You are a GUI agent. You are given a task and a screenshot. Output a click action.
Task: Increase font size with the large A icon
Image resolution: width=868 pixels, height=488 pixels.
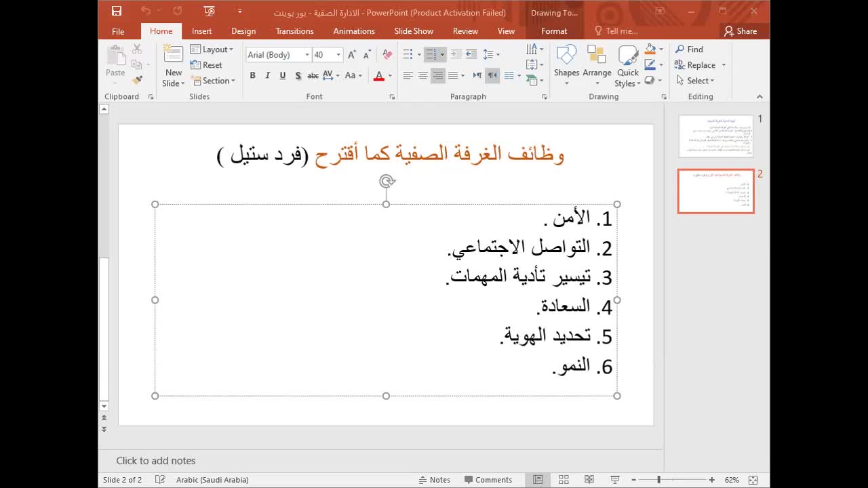coord(352,55)
